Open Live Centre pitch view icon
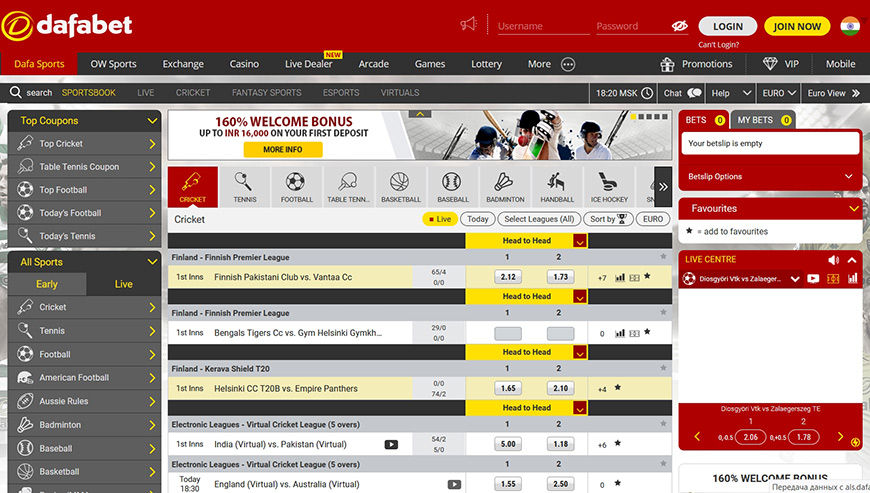Screen dimensions: 870x493 [833, 278]
